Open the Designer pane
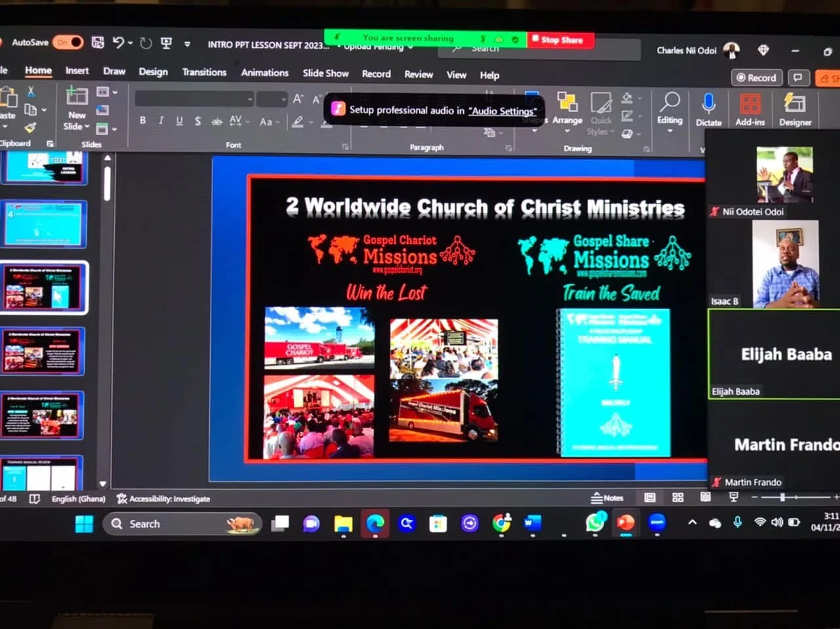The image size is (840, 629). point(795,109)
